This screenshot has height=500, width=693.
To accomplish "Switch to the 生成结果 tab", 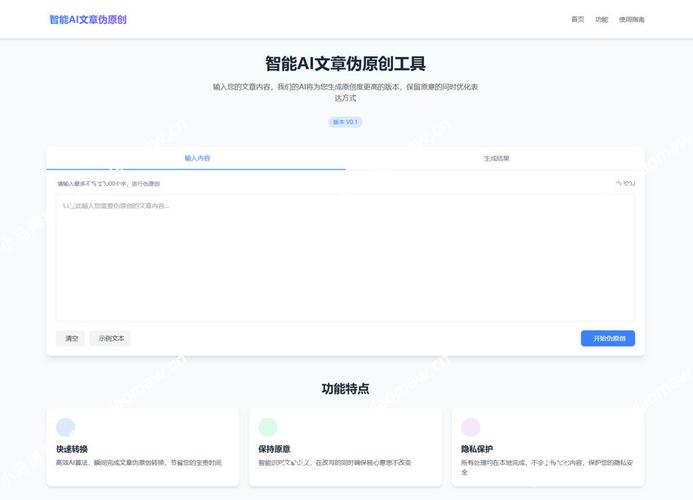I will coord(495,158).
